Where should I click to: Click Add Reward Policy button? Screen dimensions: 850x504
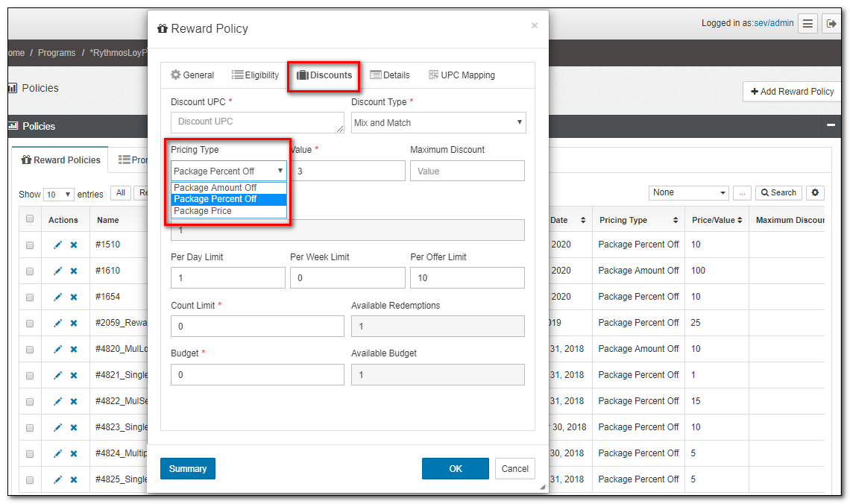(792, 92)
